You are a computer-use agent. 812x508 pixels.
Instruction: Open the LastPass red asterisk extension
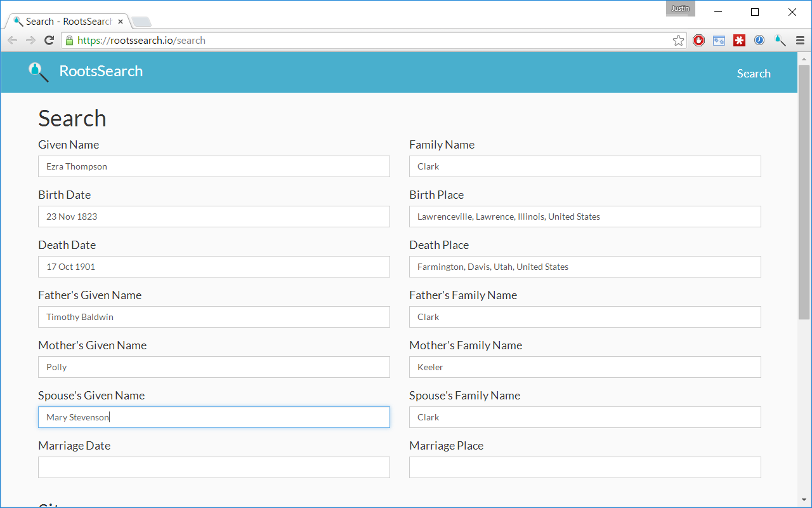pyautogui.click(x=739, y=41)
